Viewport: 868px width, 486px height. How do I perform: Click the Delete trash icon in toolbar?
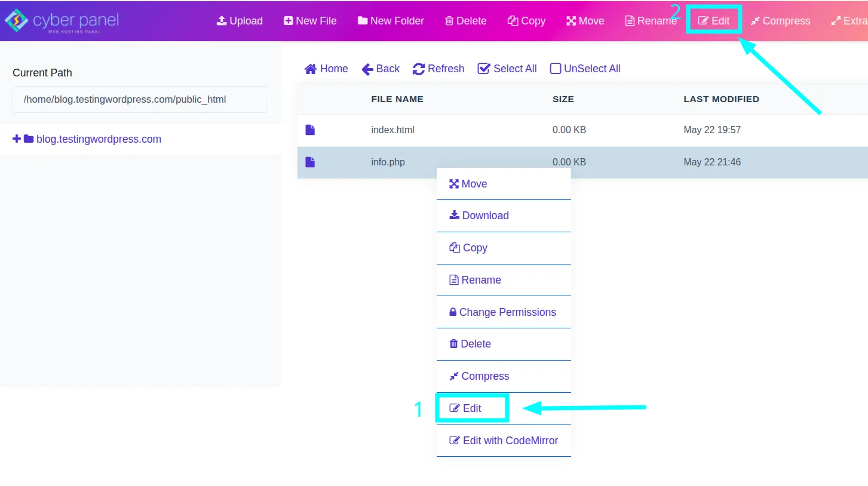[449, 21]
